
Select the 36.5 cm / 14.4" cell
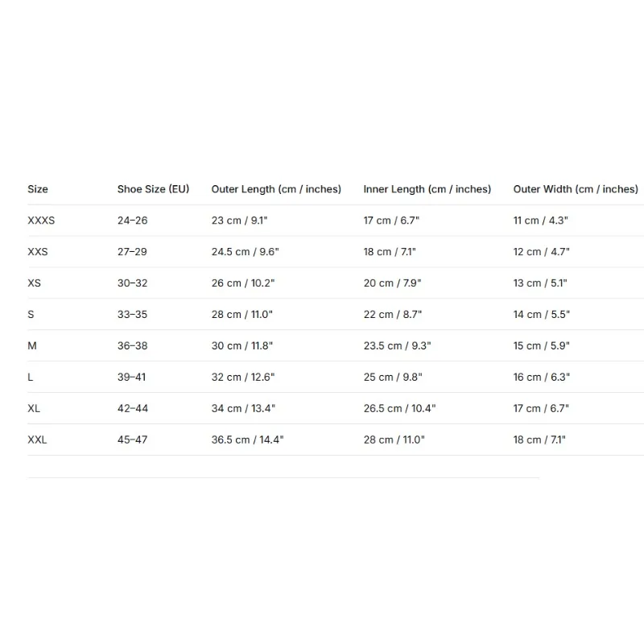248,440
